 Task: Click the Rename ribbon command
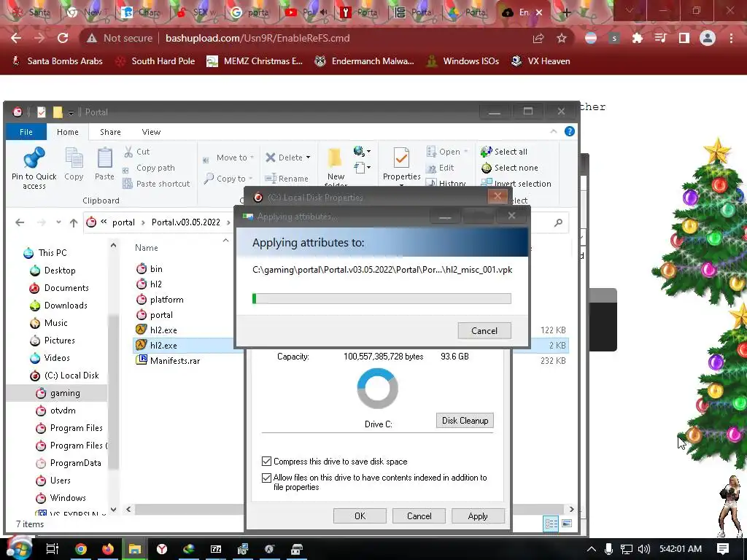(287, 179)
